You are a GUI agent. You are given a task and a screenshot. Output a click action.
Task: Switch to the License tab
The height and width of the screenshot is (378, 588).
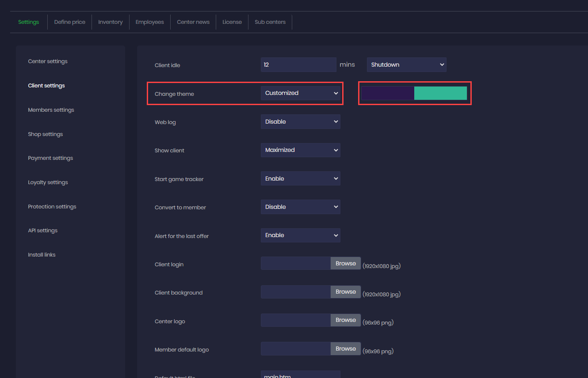[x=232, y=22]
